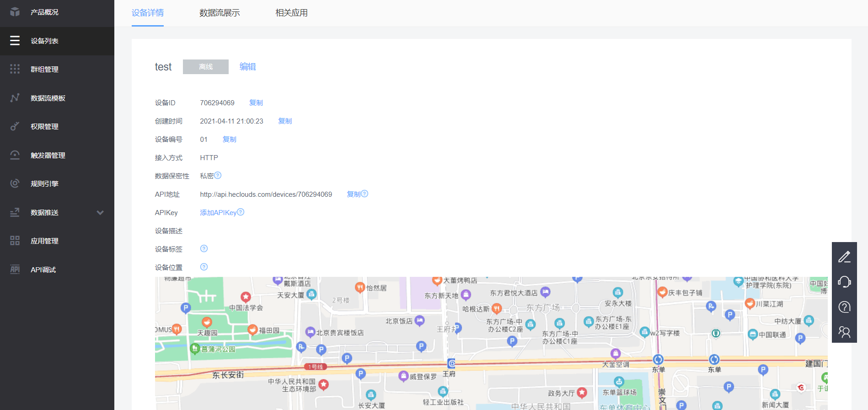Open the feedback pencil icon on right panel

844,257
